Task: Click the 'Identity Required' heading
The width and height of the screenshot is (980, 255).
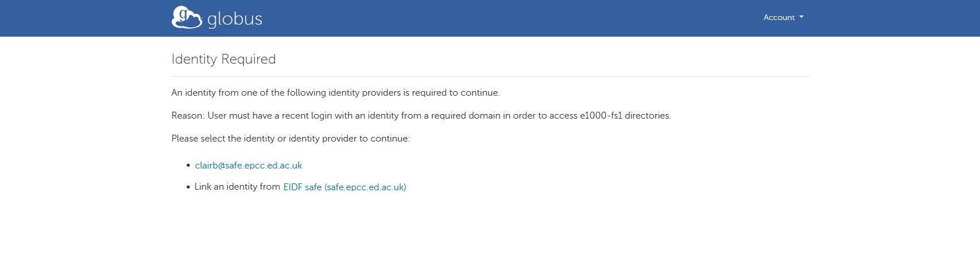Action: coord(223,59)
